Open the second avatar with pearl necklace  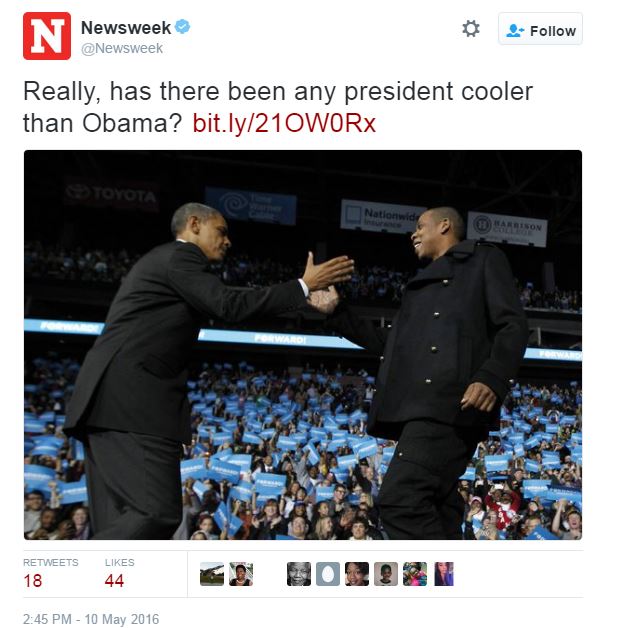coord(241,574)
